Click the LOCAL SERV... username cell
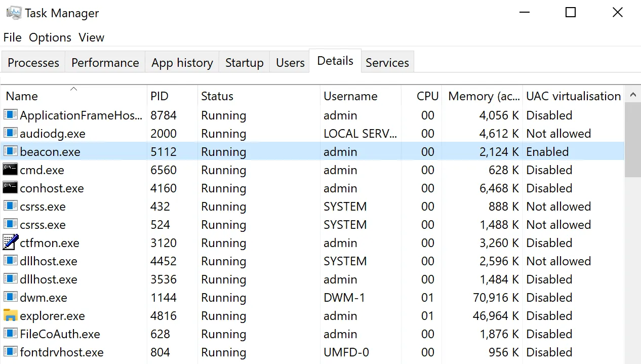This screenshot has width=641, height=364. (360, 133)
